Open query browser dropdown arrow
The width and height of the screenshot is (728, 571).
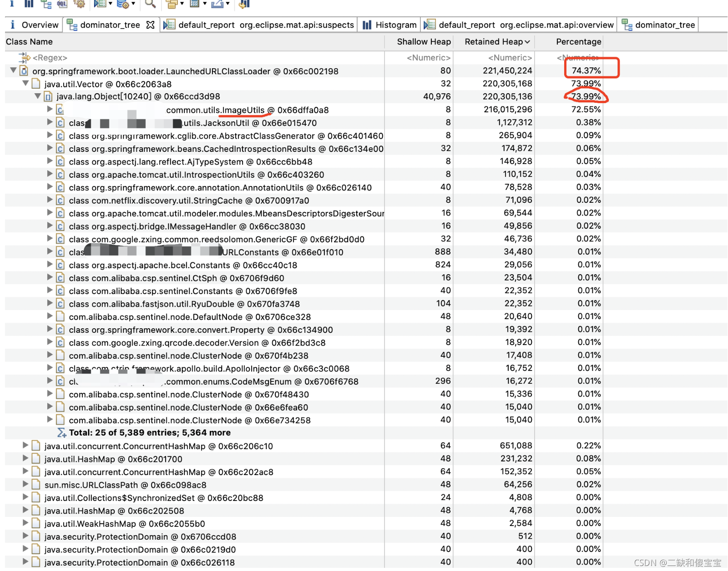133,4
